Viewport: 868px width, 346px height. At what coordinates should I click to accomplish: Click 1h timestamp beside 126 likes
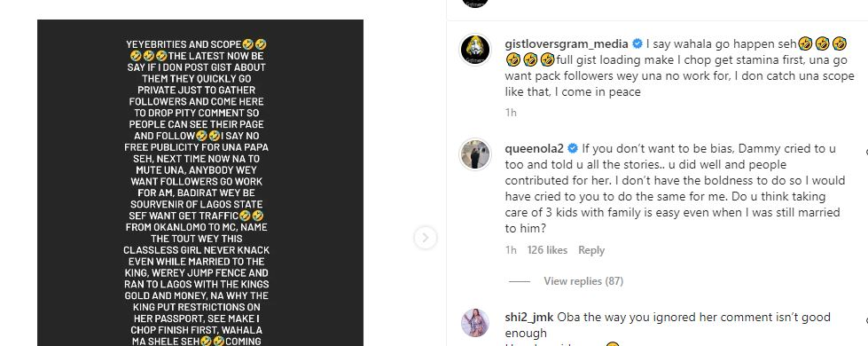pyautogui.click(x=511, y=250)
